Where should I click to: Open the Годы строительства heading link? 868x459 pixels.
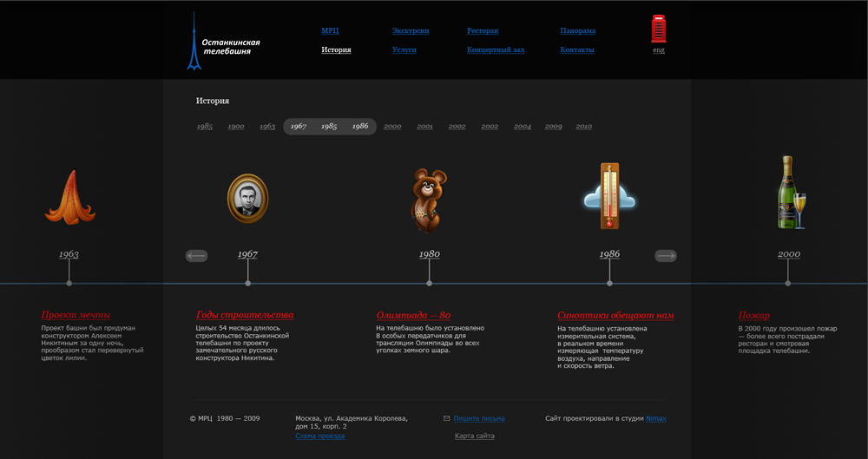point(245,315)
